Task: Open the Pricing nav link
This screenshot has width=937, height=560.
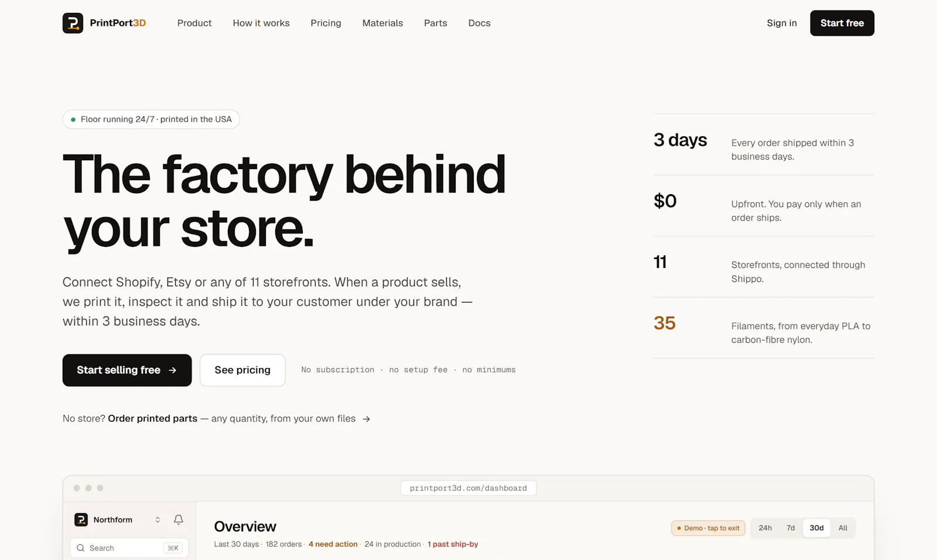Action: pyautogui.click(x=326, y=23)
